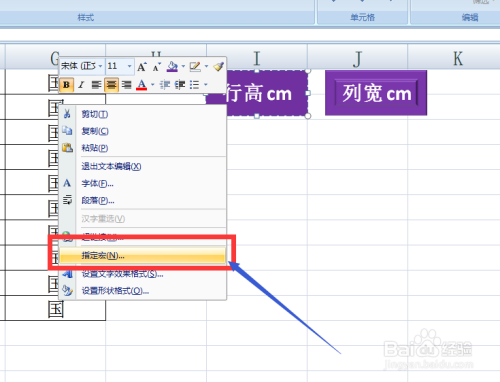Click the Grow Font icon in mini toolbar
This screenshot has width=500, height=382.
tap(142, 66)
